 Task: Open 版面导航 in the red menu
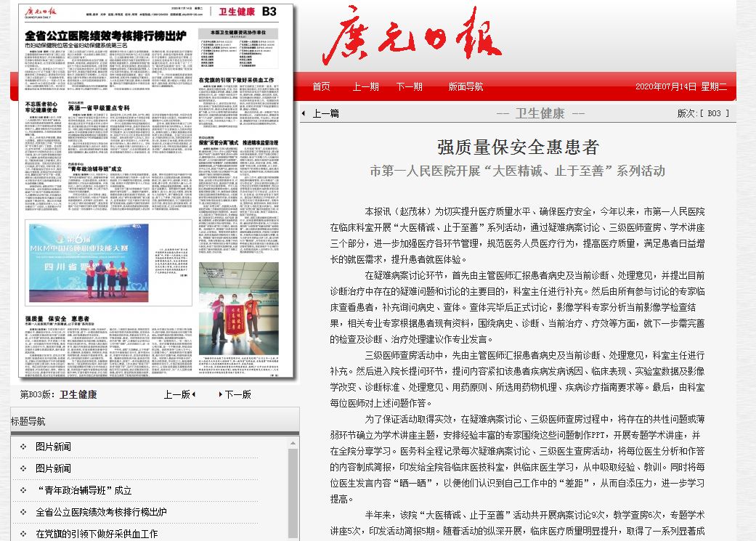(x=466, y=86)
